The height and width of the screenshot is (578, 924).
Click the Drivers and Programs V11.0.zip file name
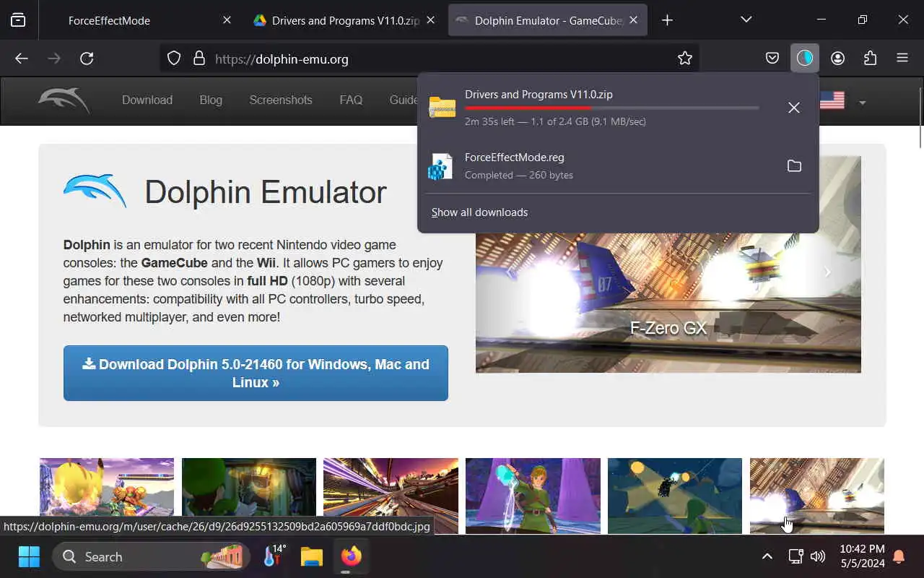[539, 95]
